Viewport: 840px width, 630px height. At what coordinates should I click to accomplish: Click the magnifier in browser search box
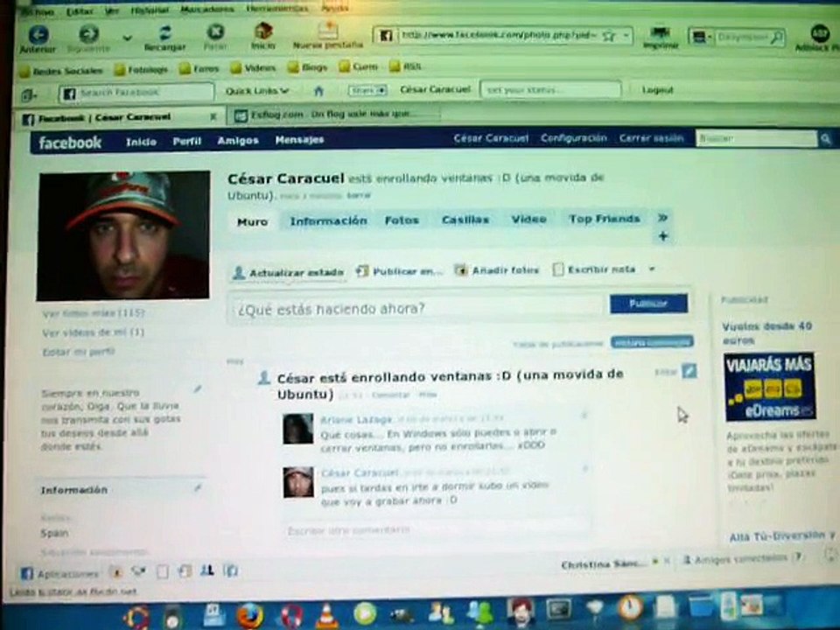pyautogui.click(x=776, y=37)
